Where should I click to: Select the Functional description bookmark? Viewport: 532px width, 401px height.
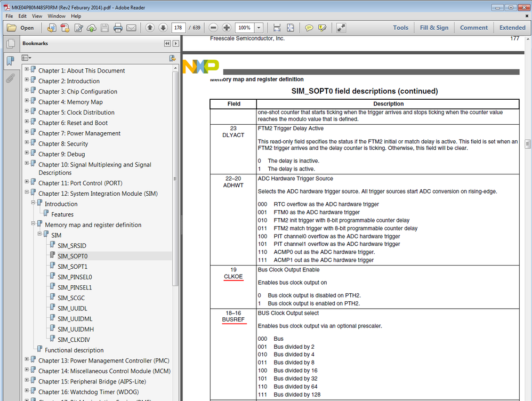click(x=74, y=350)
